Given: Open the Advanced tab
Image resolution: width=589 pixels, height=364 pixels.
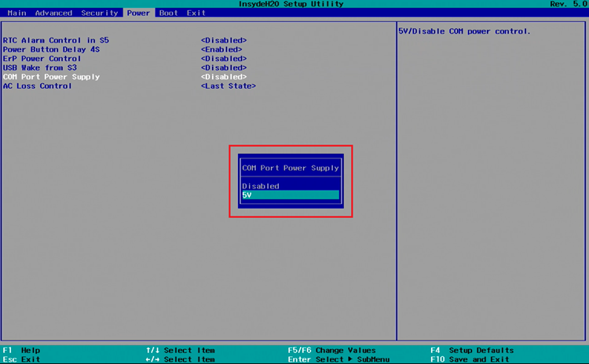Looking at the screenshot, I should click(x=53, y=13).
